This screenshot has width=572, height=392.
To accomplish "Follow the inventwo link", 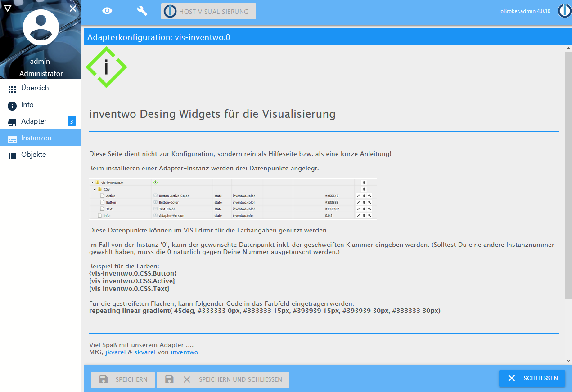I will tap(185, 352).
